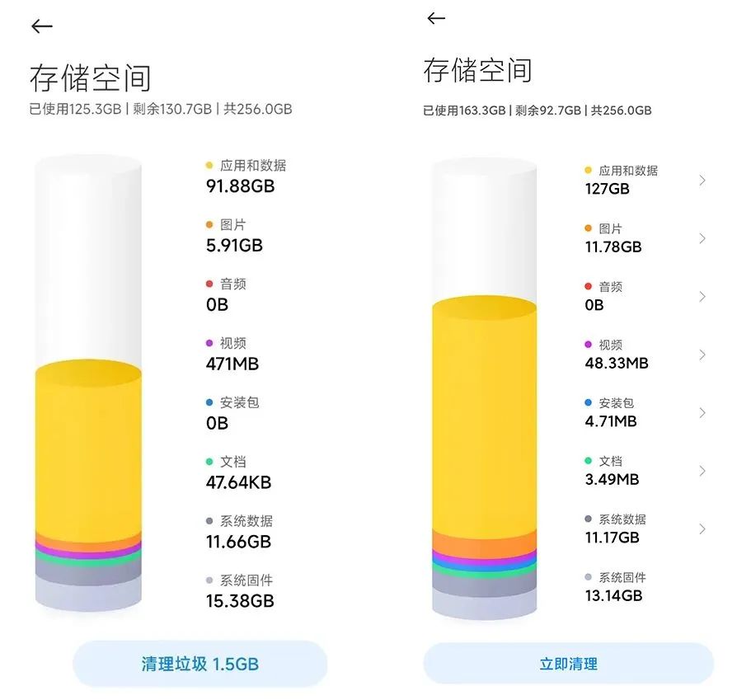The width and height of the screenshot is (737, 700).
Task: Tap the 清理垃圾 1.5GB button
Action: click(x=200, y=663)
